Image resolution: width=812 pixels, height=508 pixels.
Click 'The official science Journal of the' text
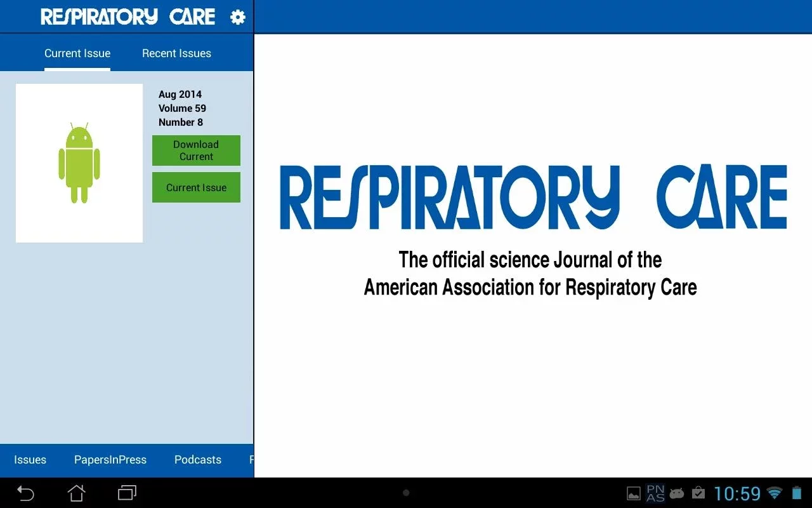click(530, 260)
